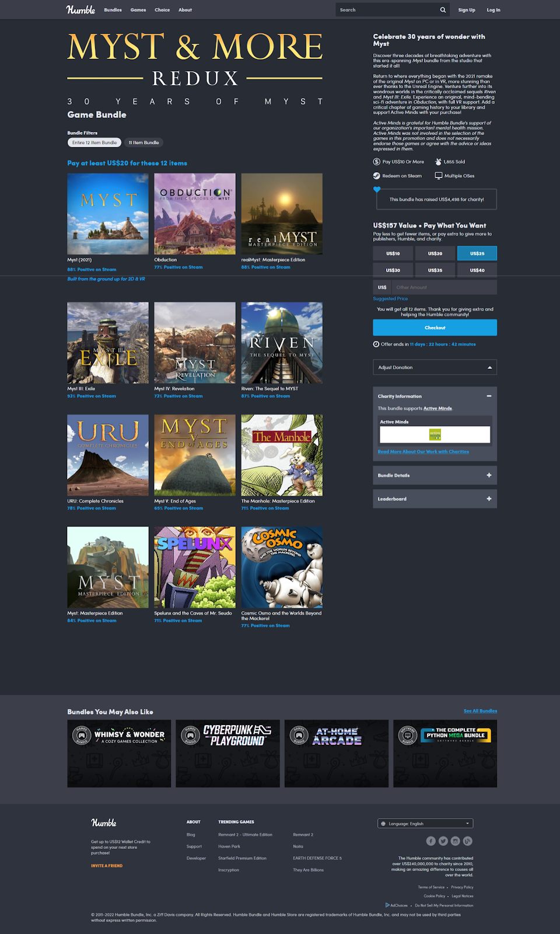560x934 pixels.
Task: Click the Terms of Service footer link
Action: pyautogui.click(x=431, y=887)
